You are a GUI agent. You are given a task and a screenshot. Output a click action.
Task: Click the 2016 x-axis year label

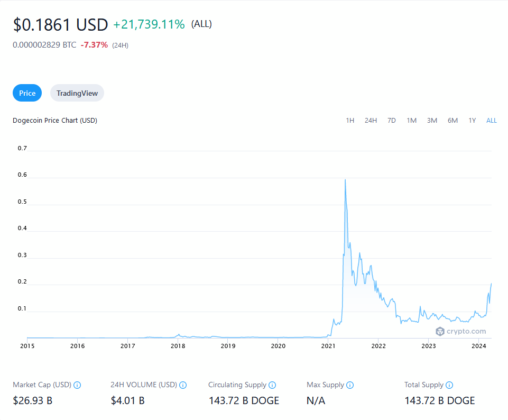[77, 346]
